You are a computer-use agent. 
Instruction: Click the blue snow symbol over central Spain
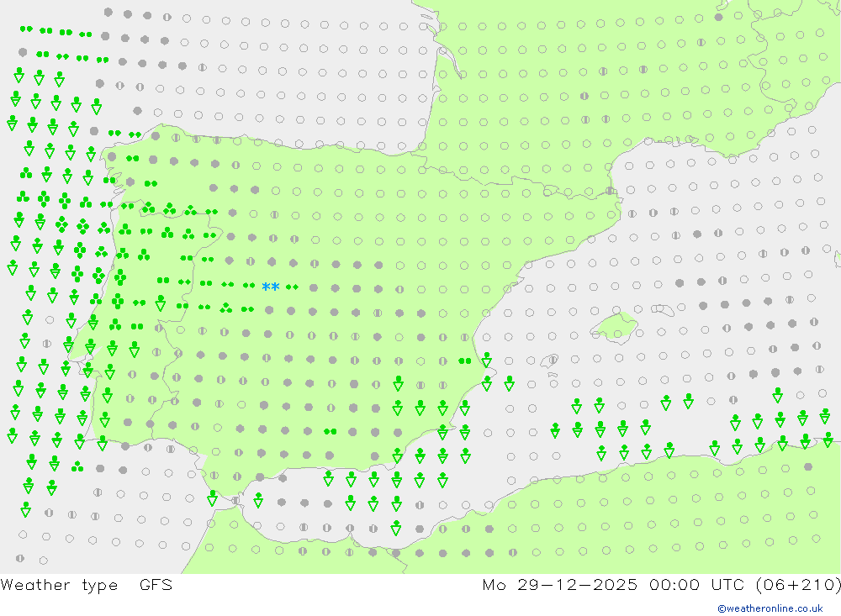pos(270,287)
